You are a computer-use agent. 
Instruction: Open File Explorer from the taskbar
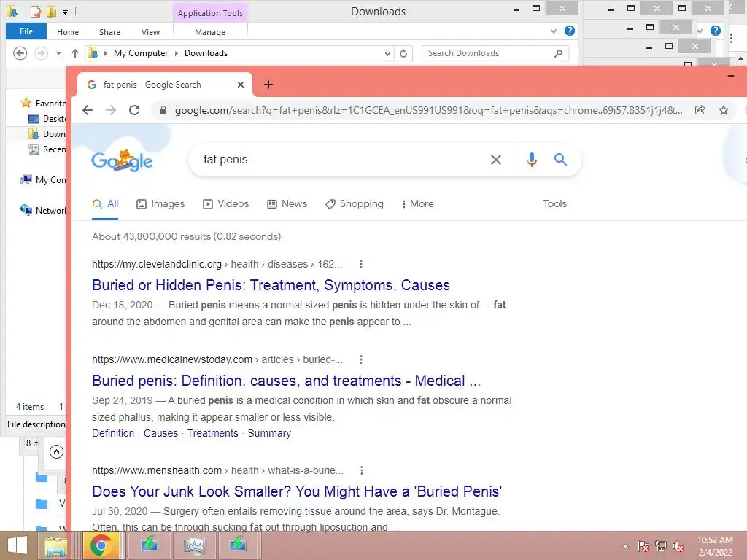(x=55, y=545)
